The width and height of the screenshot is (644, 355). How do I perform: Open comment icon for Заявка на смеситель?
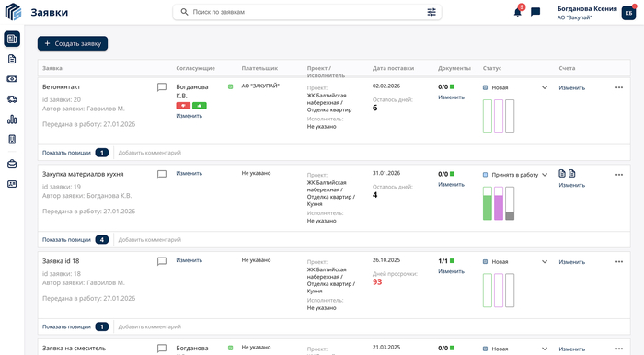[x=162, y=348]
